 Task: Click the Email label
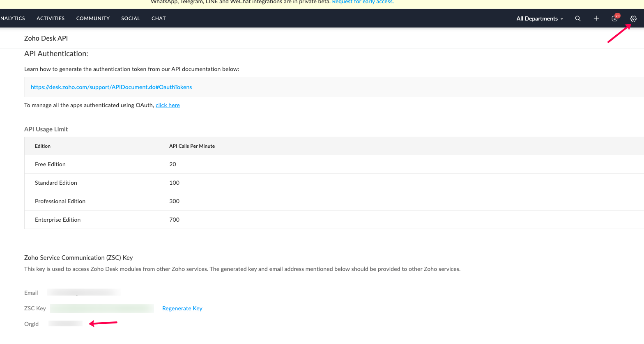(x=31, y=293)
